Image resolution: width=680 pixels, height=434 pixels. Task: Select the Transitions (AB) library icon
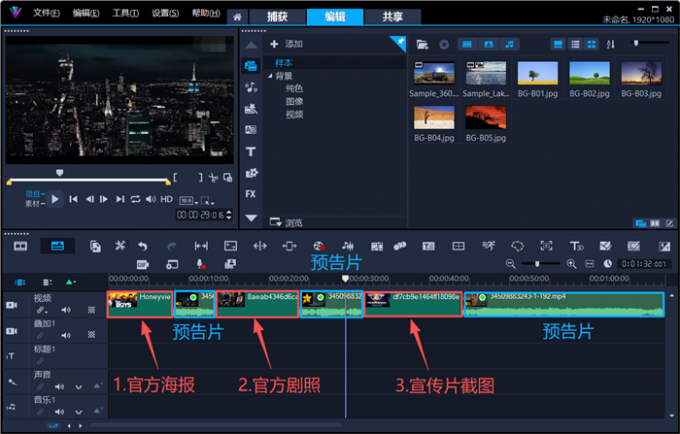tap(251, 130)
